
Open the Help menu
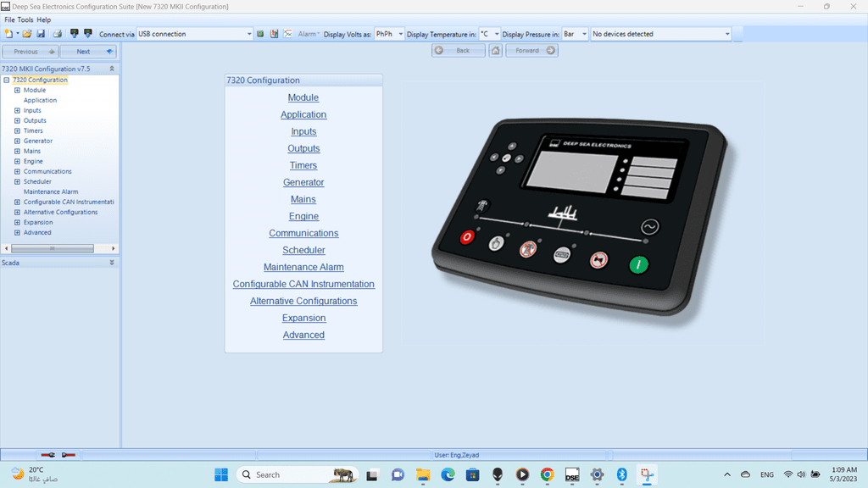click(44, 19)
